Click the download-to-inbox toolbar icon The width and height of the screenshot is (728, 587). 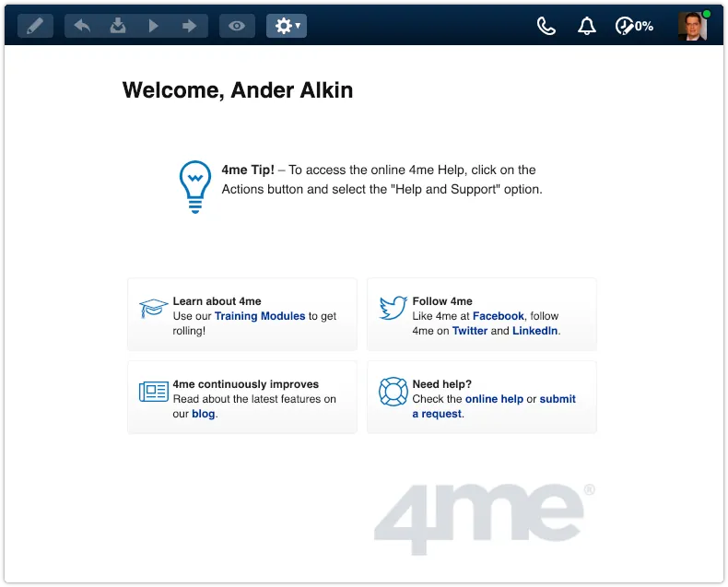pos(118,26)
